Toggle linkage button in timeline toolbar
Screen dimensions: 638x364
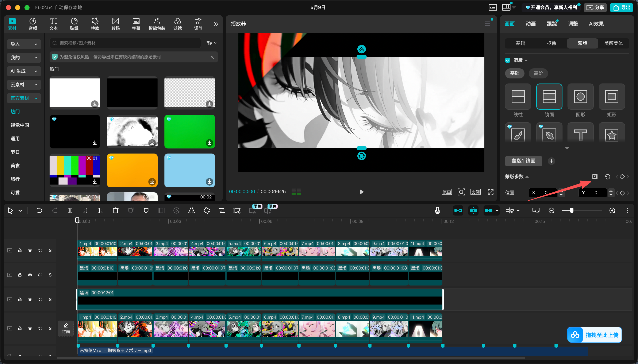click(x=489, y=210)
